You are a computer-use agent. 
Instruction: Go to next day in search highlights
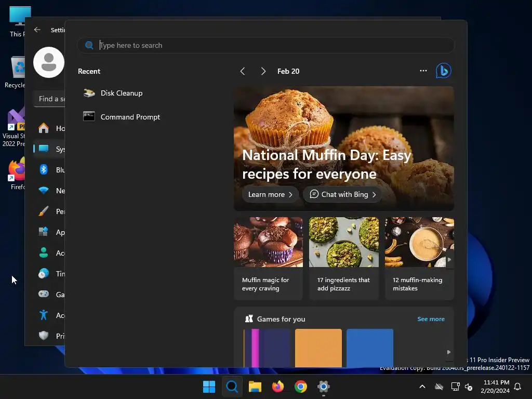263,71
